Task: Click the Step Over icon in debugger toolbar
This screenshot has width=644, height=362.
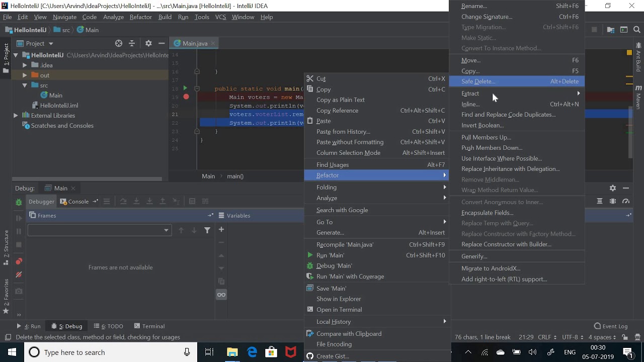Action: point(123,201)
